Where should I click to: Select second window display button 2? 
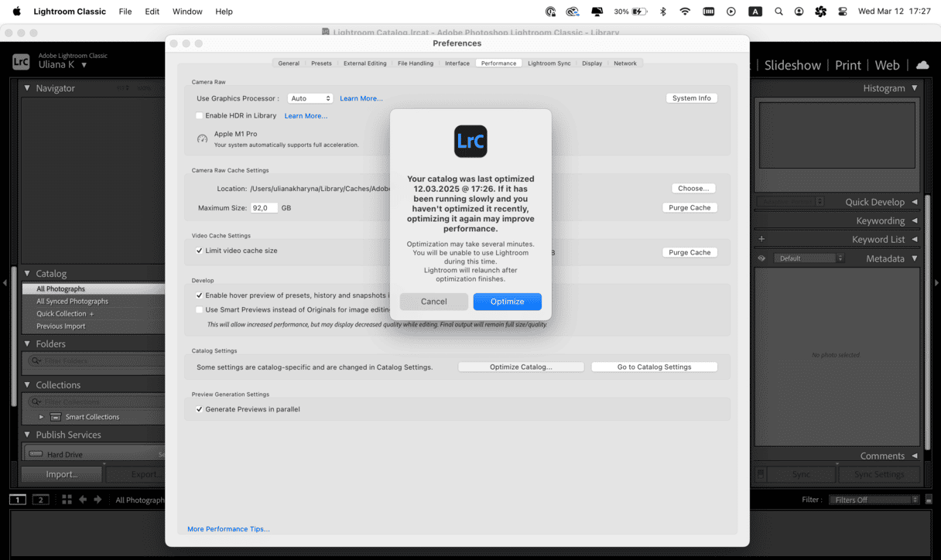tap(40, 500)
